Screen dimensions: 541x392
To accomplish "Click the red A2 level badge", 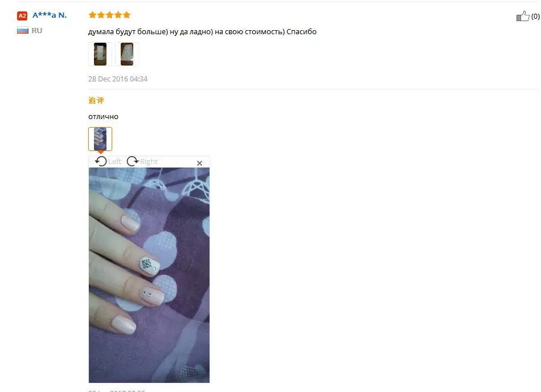I will click(x=22, y=15).
